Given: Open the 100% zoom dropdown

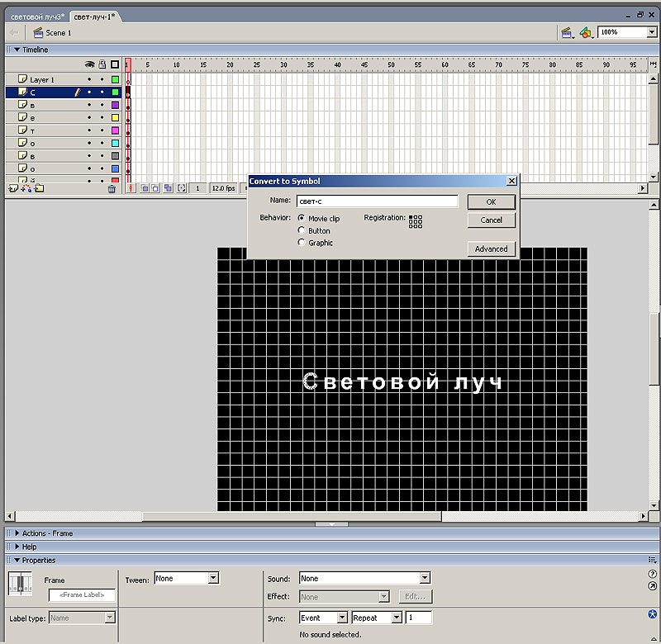Looking at the screenshot, I should 651,32.
